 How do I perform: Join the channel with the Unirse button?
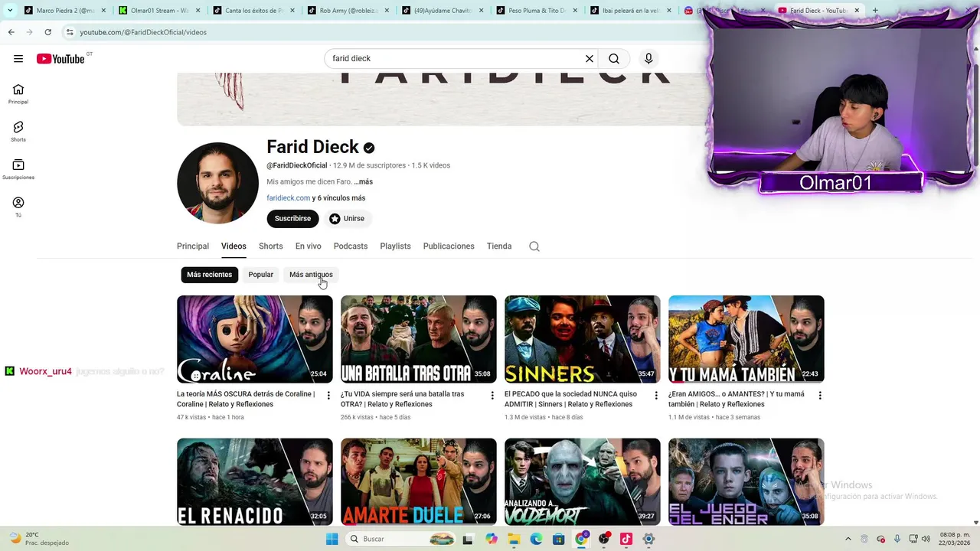(347, 219)
